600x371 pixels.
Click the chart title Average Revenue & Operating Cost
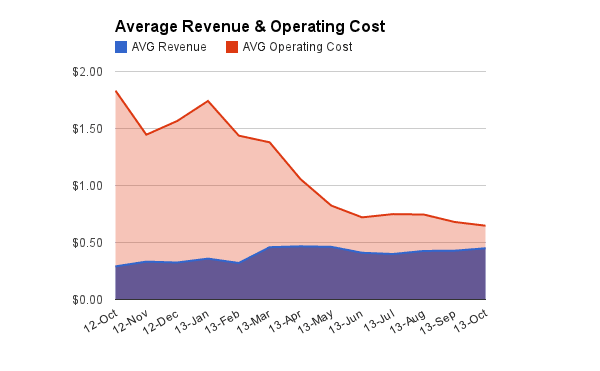[x=250, y=26]
